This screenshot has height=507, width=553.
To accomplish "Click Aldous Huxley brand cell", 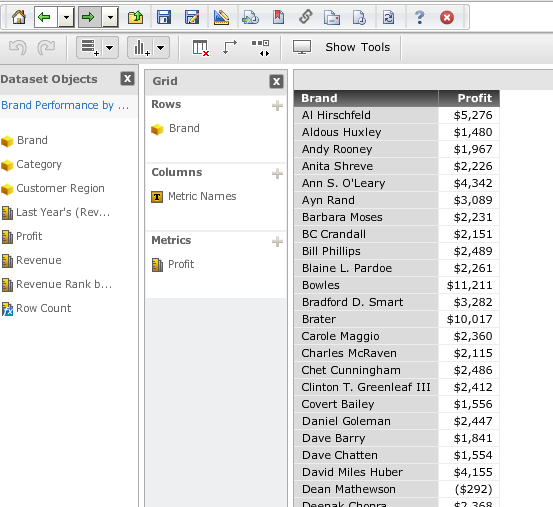I will coord(366,132).
